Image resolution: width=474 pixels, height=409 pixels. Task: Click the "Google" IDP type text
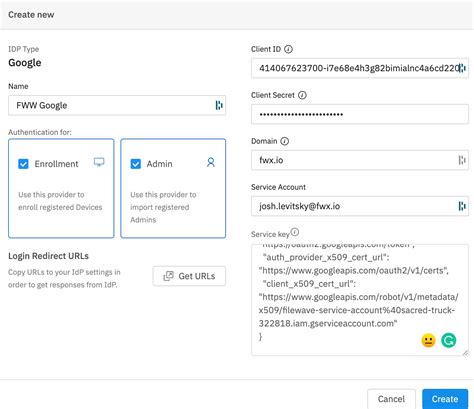(25, 63)
